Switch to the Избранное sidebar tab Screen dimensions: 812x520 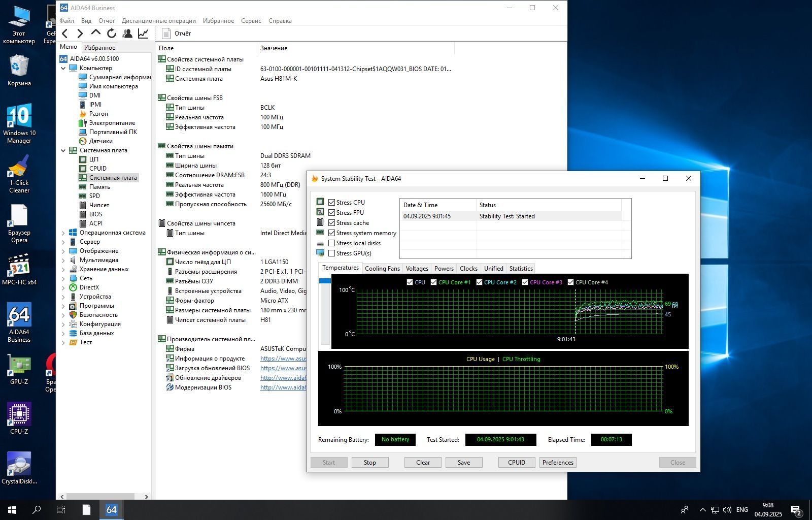tap(99, 47)
